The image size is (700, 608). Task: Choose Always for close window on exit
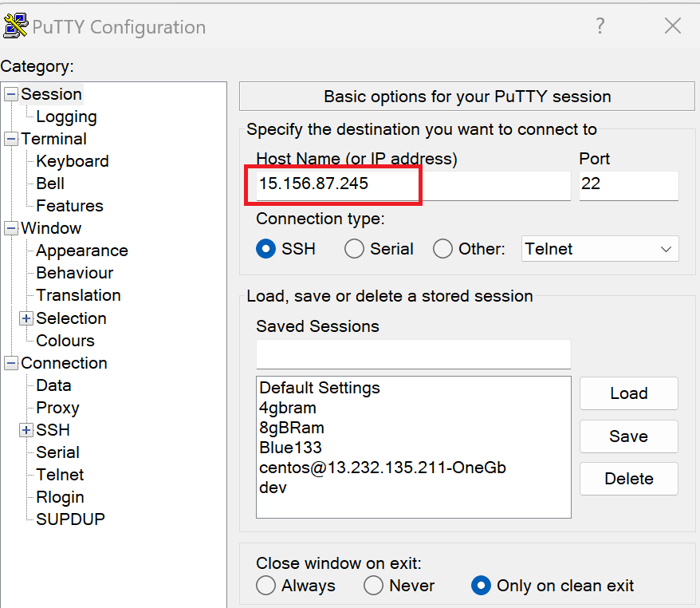(x=265, y=585)
